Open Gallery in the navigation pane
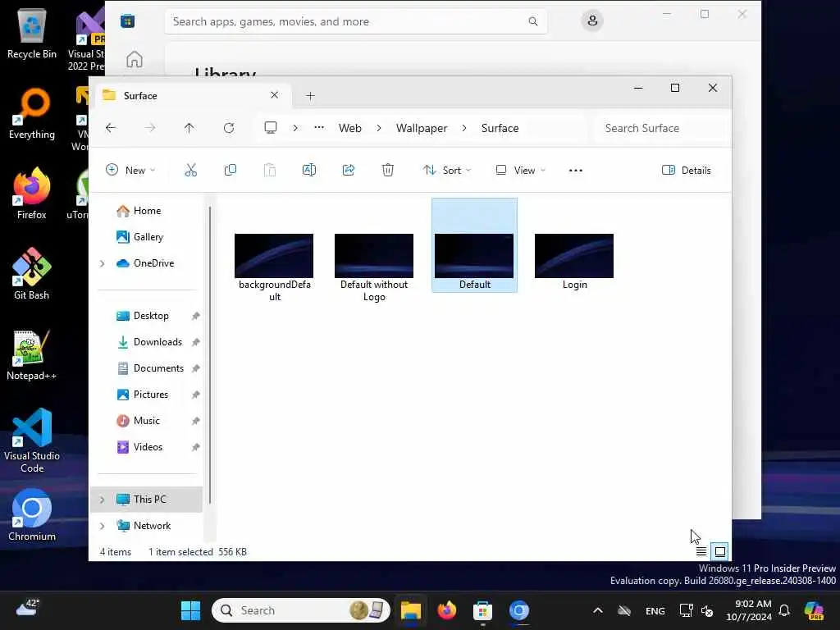 click(148, 237)
